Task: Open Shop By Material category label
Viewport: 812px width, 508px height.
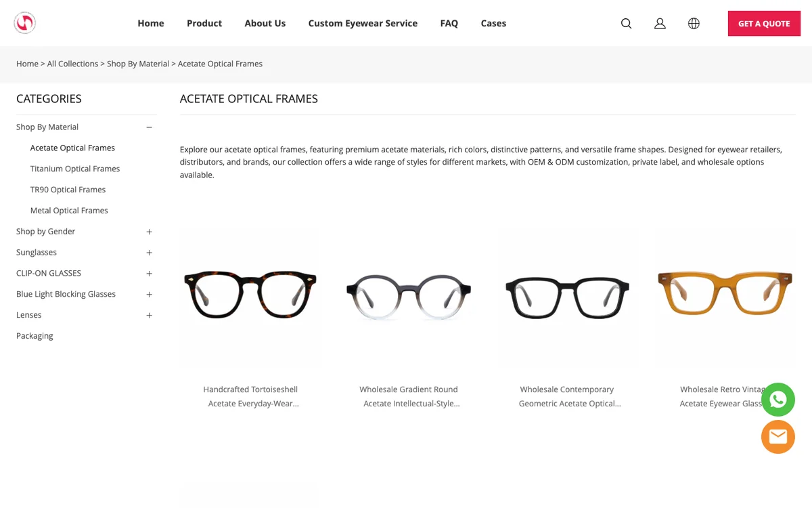Action: click(47, 127)
